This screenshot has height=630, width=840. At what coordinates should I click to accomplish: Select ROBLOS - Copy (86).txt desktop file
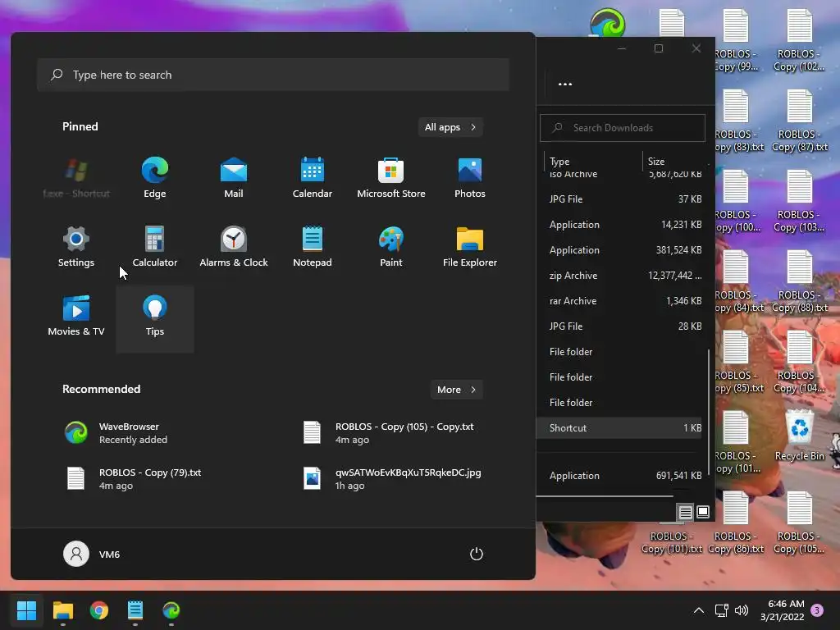coord(736,523)
